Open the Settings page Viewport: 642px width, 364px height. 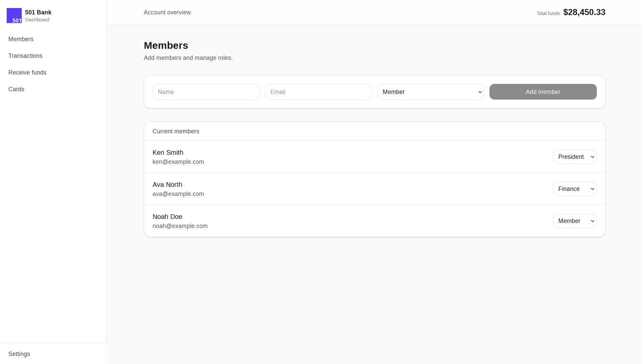(x=19, y=354)
